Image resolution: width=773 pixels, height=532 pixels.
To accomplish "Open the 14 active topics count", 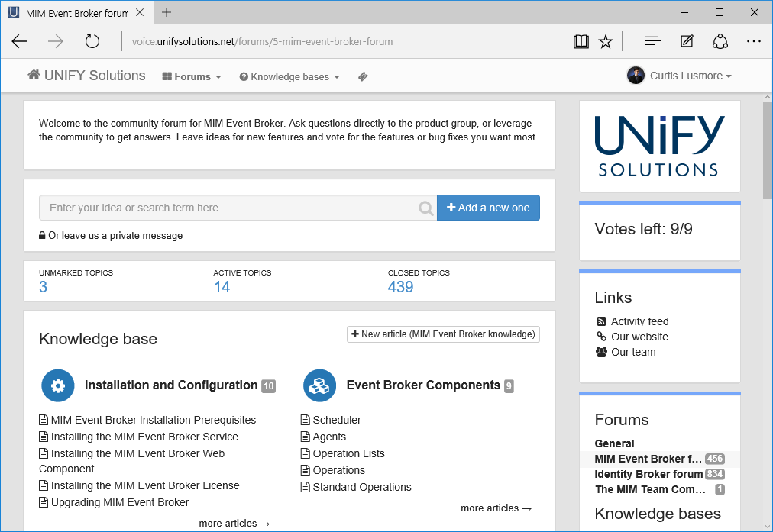I will [x=222, y=287].
